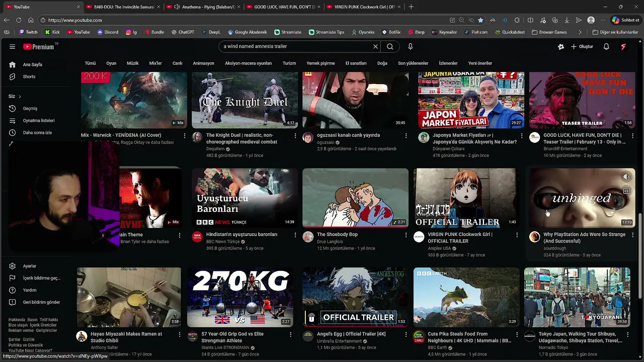The width and height of the screenshot is (644, 362).
Task: Open options menu for VIRGIN PUNK Clockwork Girl
Action: [x=517, y=235]
